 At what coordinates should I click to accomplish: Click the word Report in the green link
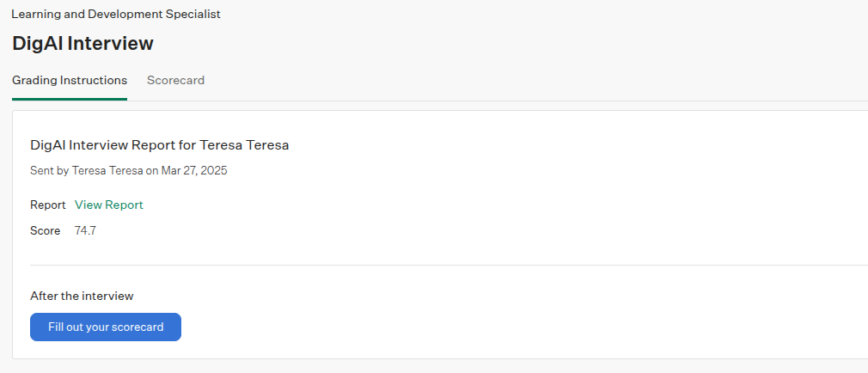[x=125, y=205]
